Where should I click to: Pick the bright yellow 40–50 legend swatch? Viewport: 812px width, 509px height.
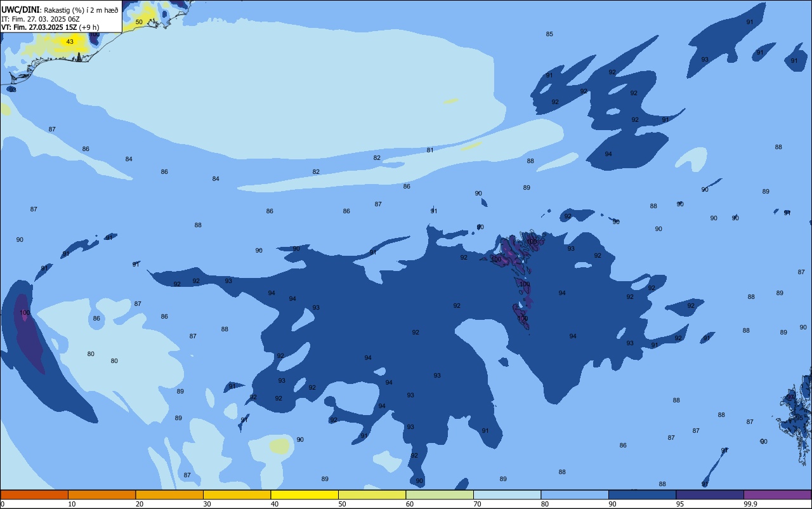pyautogui.click(x=304, y=494)
